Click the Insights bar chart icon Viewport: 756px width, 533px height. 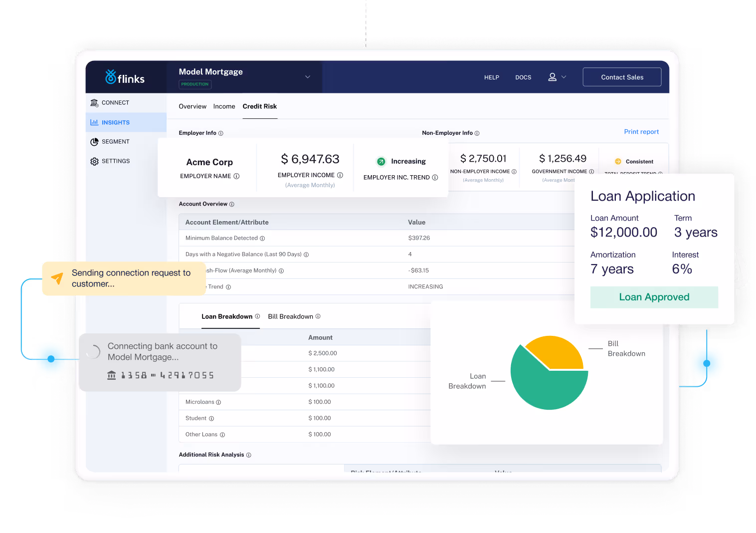(94, 122)
